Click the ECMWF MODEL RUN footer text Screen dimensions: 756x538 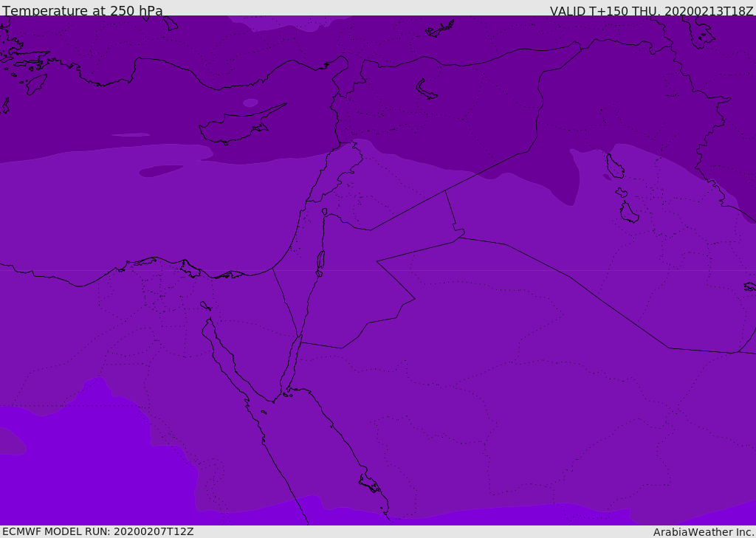coord(98,531)
